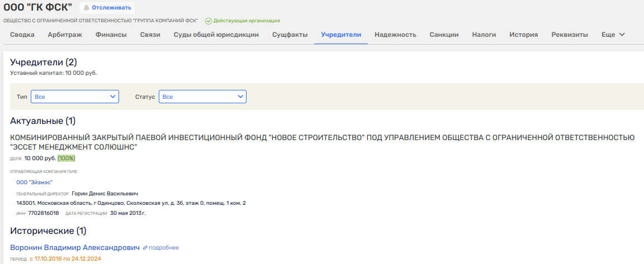644x264 pixels.
Task: Click the green checkmark status icon
Action: 209,21
